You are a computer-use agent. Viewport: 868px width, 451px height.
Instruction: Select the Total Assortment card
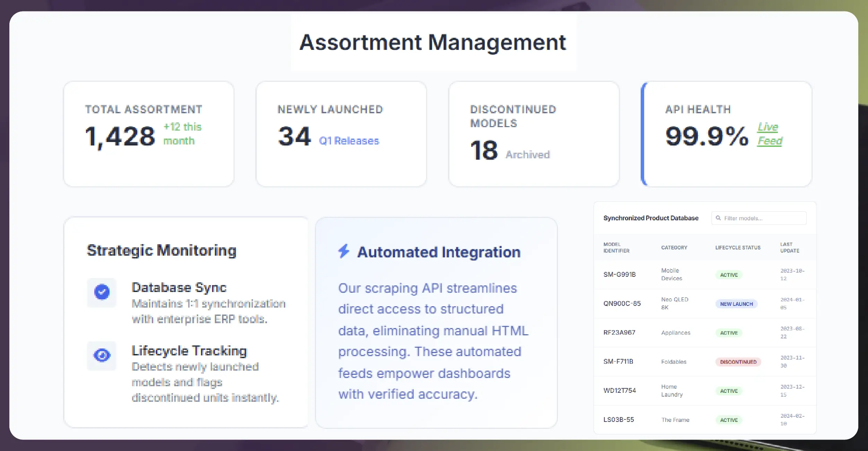(148, 133)
